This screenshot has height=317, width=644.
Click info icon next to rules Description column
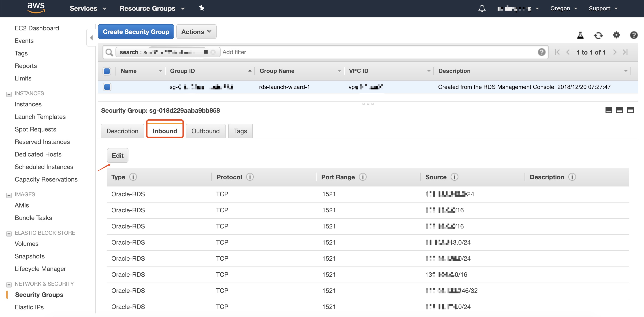coord(572,177)
